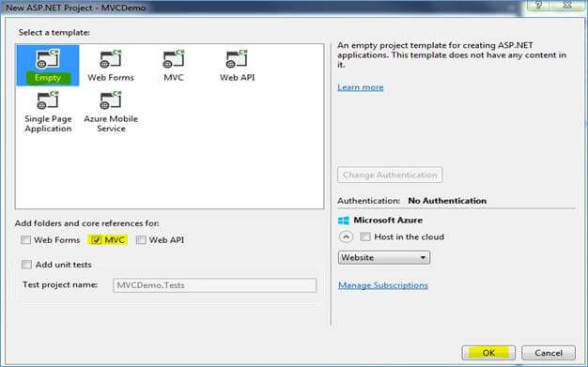
Task: Select the Azure Mobile Service template
Action: 111,112
